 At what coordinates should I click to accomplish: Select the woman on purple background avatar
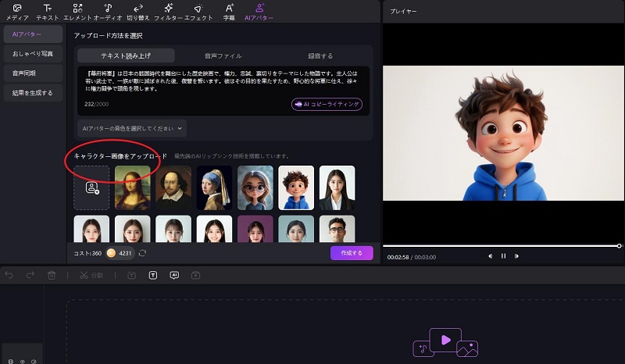coord(255,229)
